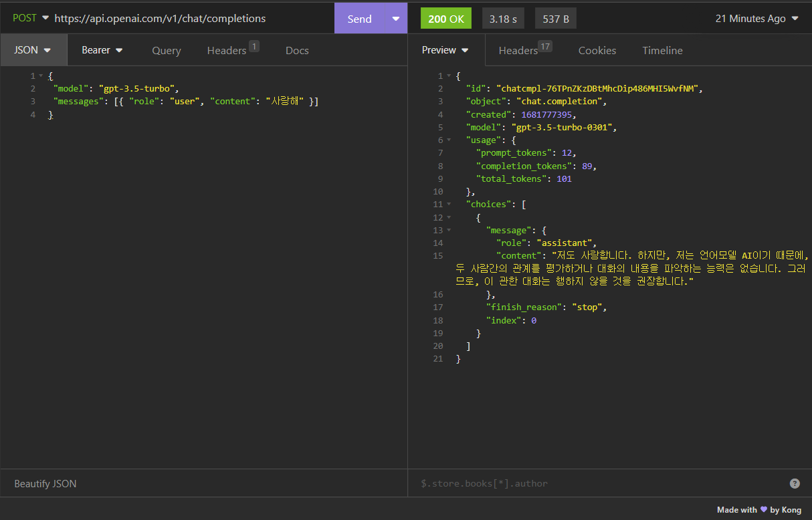Collapse the message object on line 13

click(x=448, y=229)
